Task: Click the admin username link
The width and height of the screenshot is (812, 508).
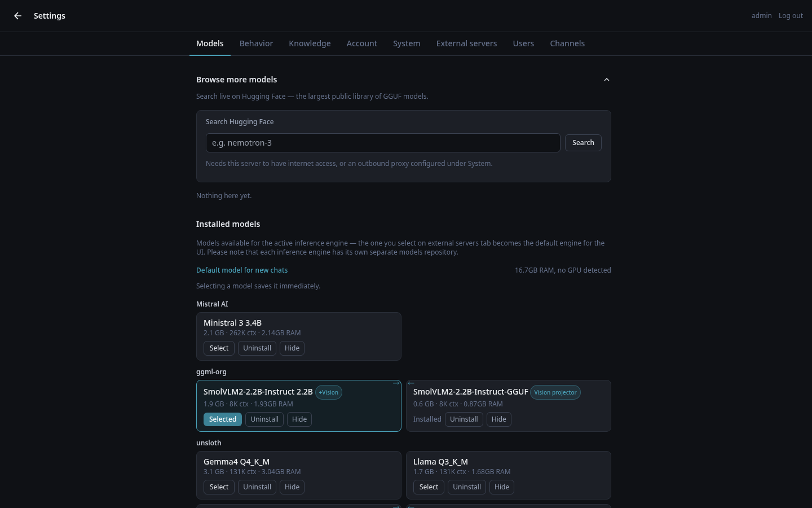Action: click(x=761, y=16)
